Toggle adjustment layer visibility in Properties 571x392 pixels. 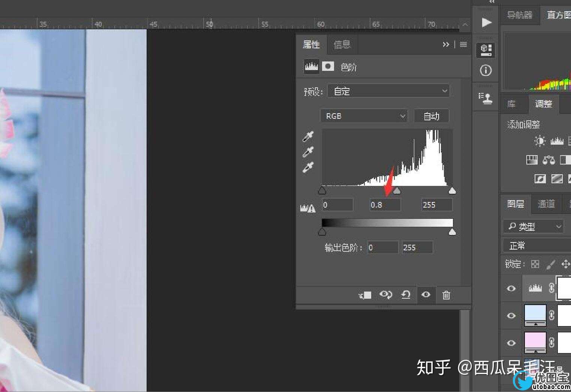click(426, 295)
